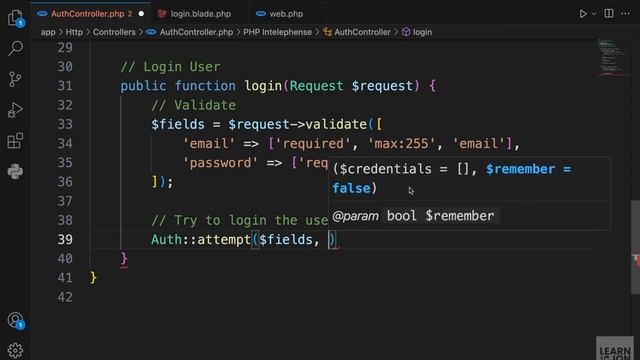
Task: Click the 'max:255' rule string
Action: 402,144
